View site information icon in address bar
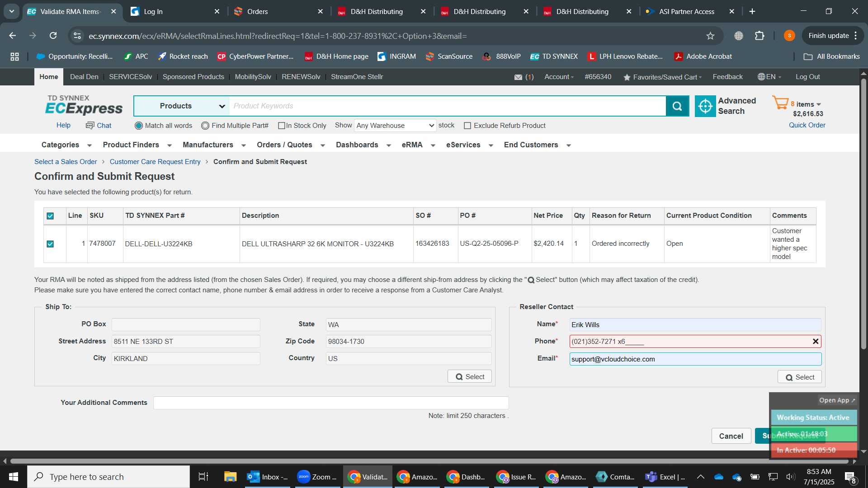The height and width of the screenshot is (488, 868). 77,36
